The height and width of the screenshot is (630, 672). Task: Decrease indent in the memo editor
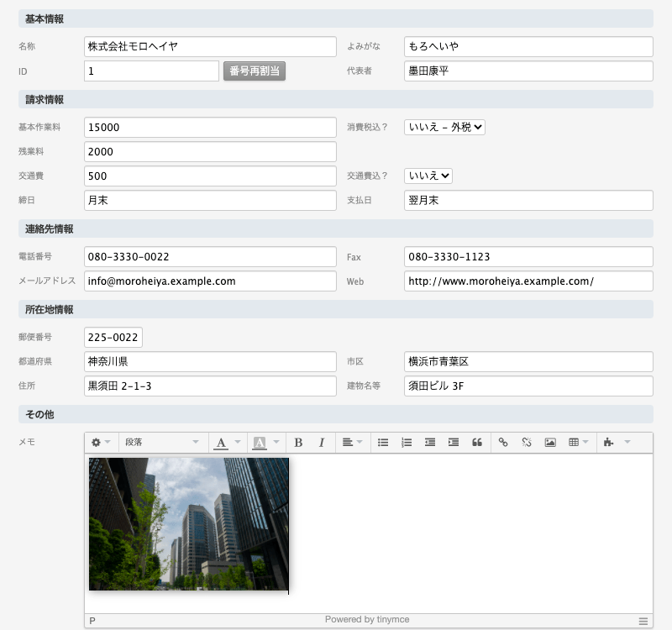[430, 443]
